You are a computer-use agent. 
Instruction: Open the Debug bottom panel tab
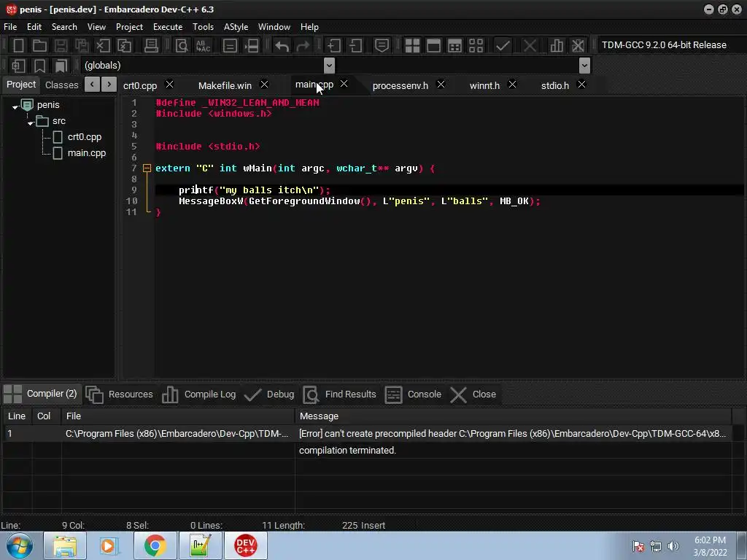pyautogui.click(x=269, y=394)
